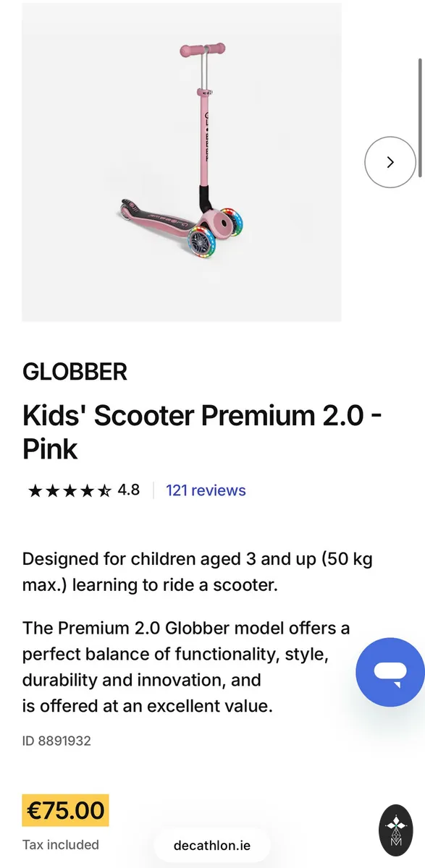Image resolution: width=425 pixels, height=868 pixels.
Task: Click the Tax included label
Action: click(x=61, y=844)
